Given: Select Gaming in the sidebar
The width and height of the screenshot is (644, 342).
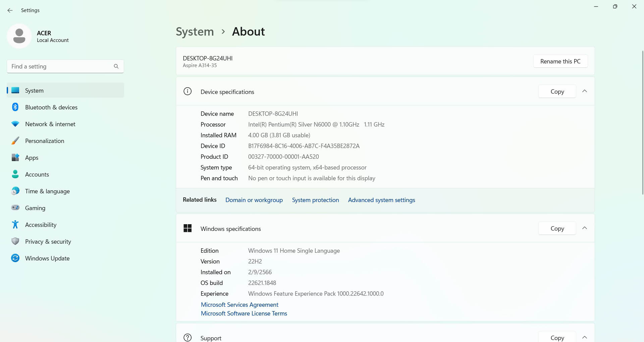Looking at the screenshot, I should click(65, 208).
